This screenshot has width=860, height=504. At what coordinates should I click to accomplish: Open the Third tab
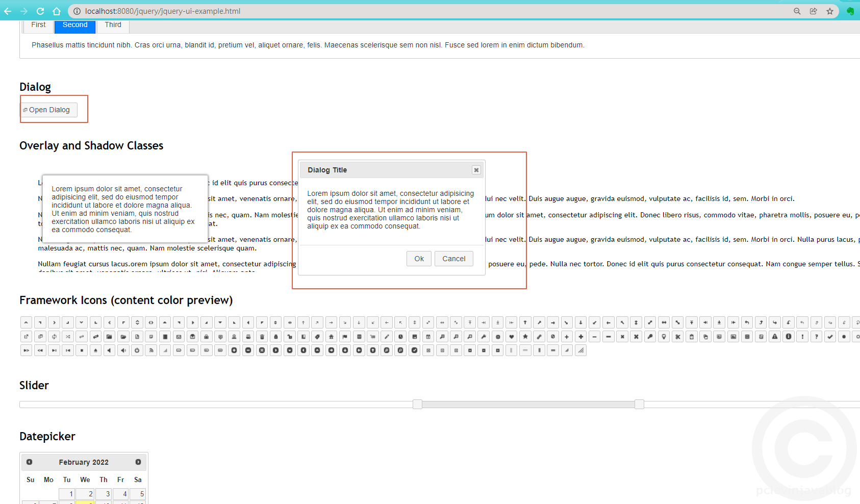click(113, 26)
